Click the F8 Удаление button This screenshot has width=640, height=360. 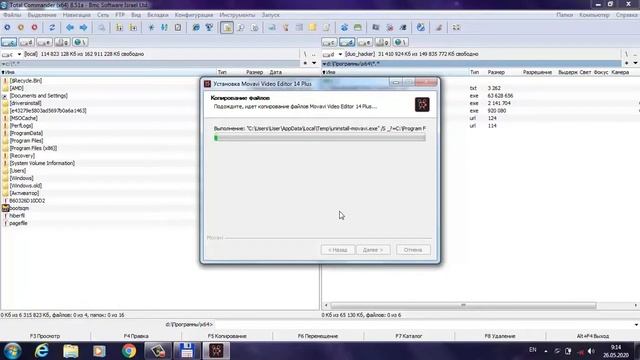[500, 336]
